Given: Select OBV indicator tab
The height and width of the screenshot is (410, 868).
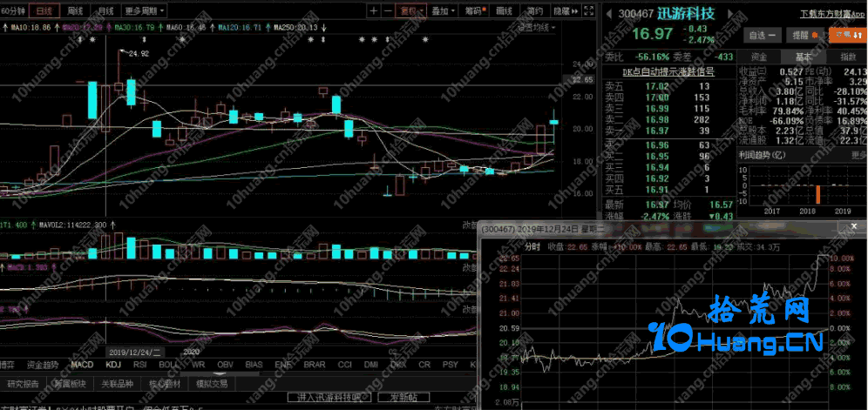Looking at the screenshot, I should point(225,366).
